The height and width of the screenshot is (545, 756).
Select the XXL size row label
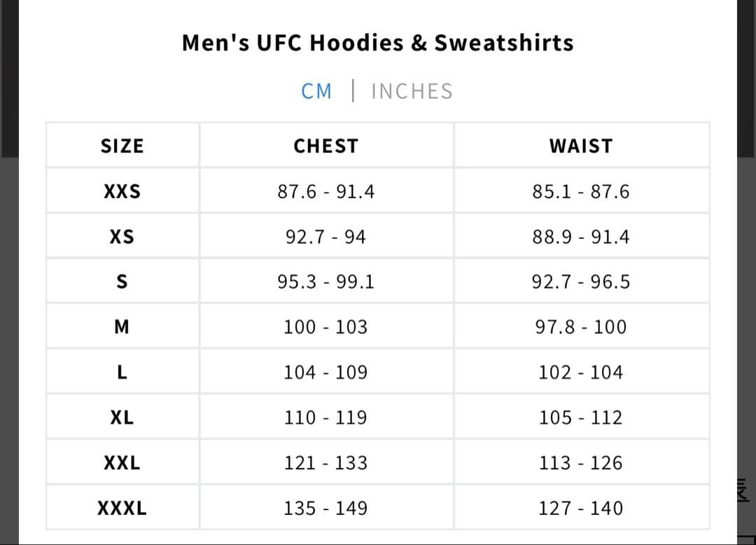point(122,462)
